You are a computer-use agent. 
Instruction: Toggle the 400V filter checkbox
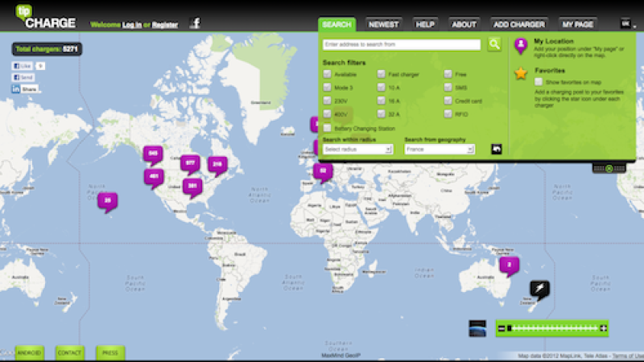327,113
